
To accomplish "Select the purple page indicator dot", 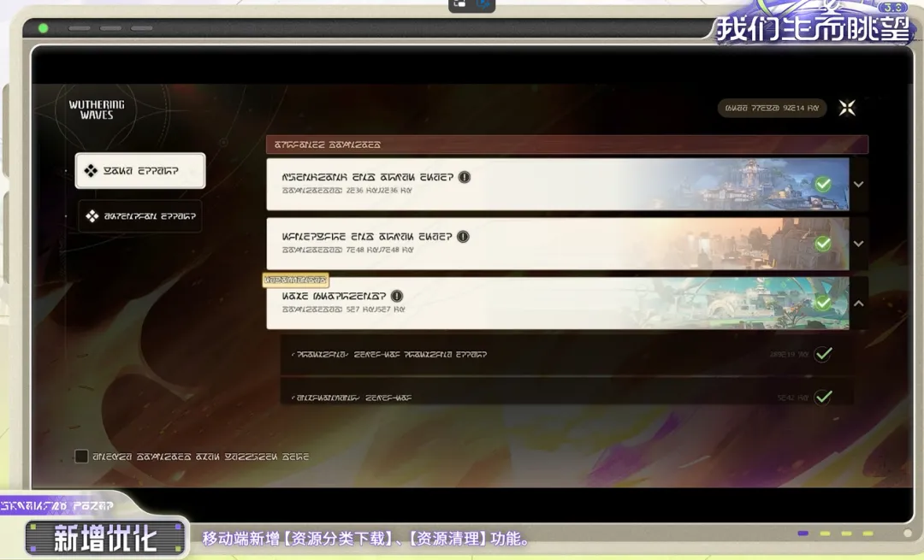I will click(803, 533).
